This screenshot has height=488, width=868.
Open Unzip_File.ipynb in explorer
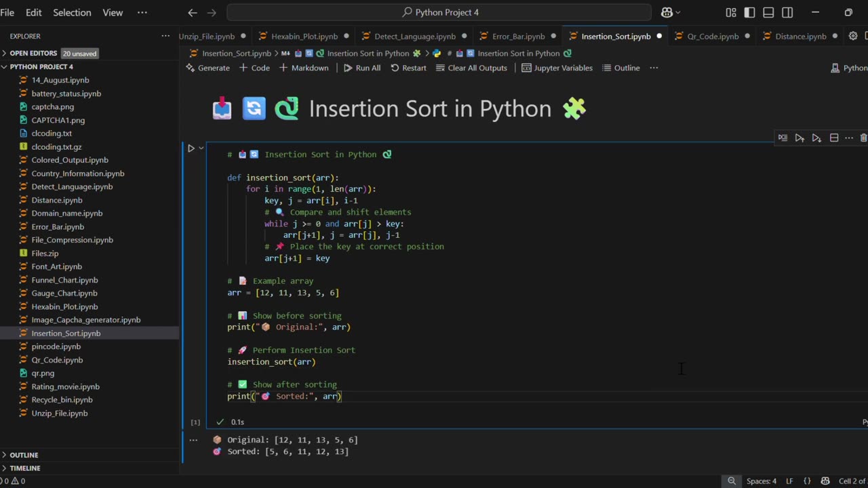pos(59,413)
